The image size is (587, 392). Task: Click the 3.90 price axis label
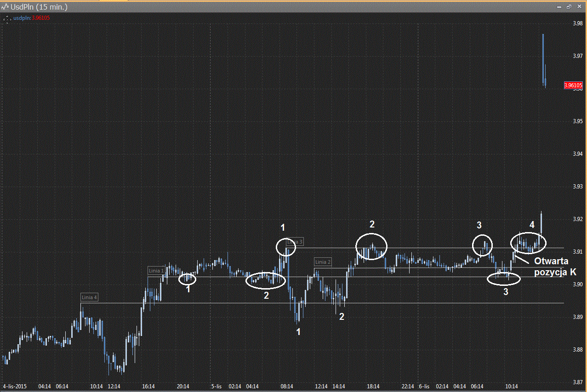577,284
